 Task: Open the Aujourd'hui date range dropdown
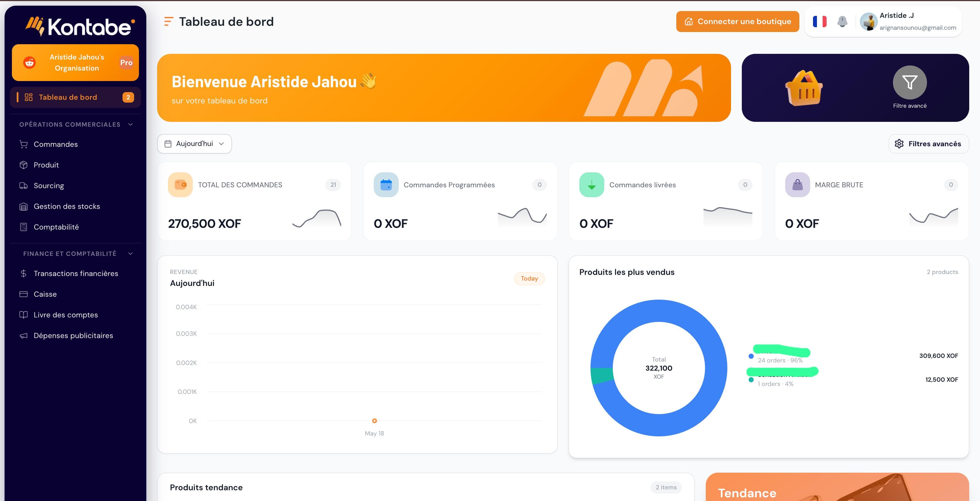195,144
